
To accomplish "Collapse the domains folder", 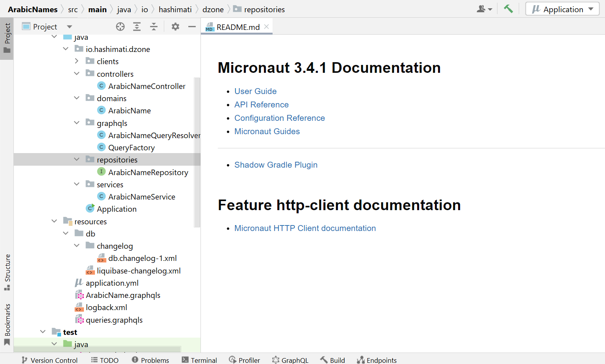I will (x=77, y=98).
